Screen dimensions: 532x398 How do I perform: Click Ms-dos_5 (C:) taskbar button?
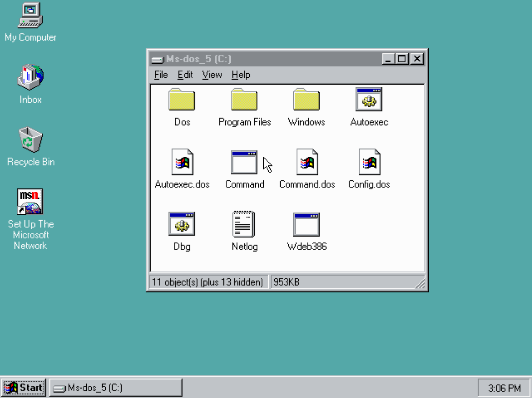116,388
